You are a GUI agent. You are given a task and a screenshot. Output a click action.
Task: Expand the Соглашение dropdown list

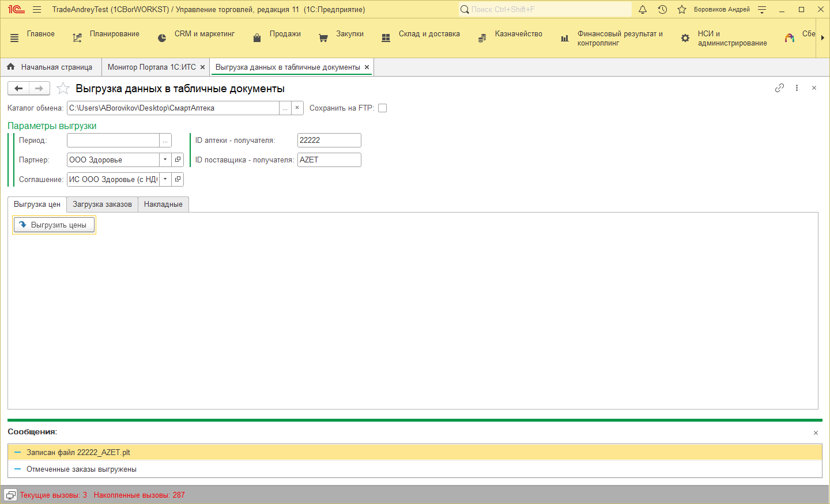click(x=165, y=179)
